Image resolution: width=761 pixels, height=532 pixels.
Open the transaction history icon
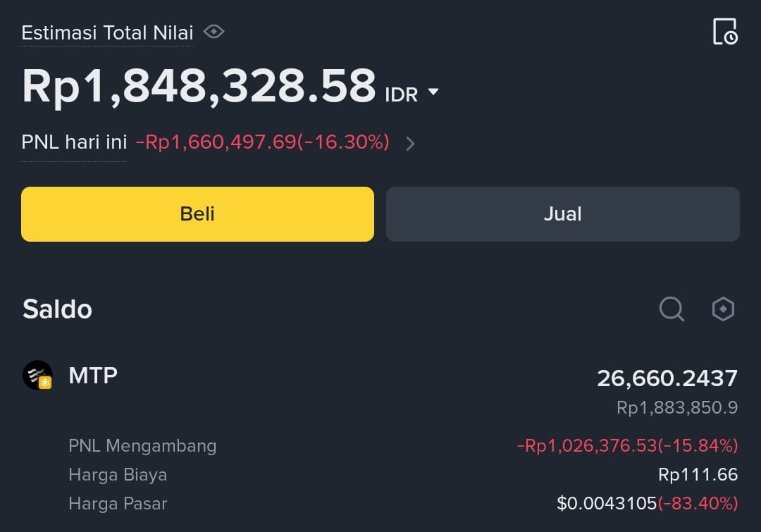(725, 32)
